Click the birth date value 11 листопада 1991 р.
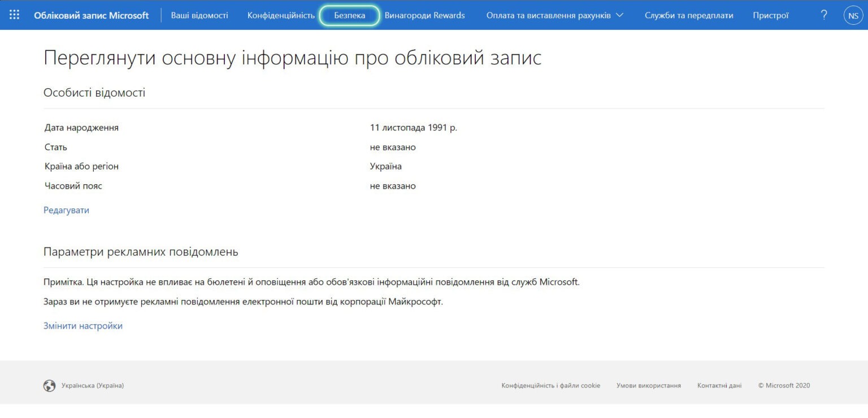The image size is (868, 418). coord(414,128)
